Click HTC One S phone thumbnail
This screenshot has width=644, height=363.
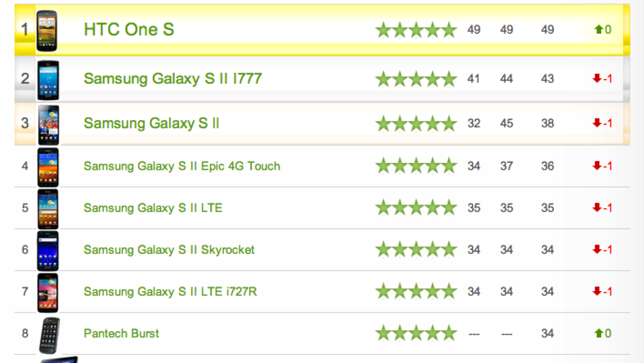(47, 31)
